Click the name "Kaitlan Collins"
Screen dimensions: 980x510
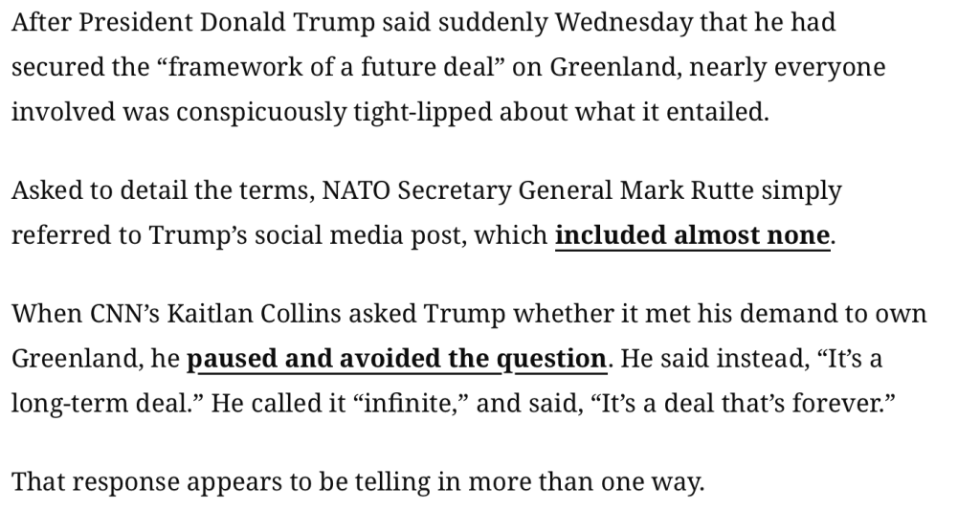tap(267, 314)
